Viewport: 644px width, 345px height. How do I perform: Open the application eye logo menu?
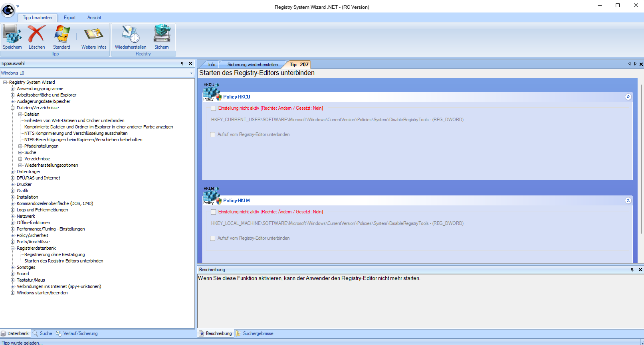[8, 10]
